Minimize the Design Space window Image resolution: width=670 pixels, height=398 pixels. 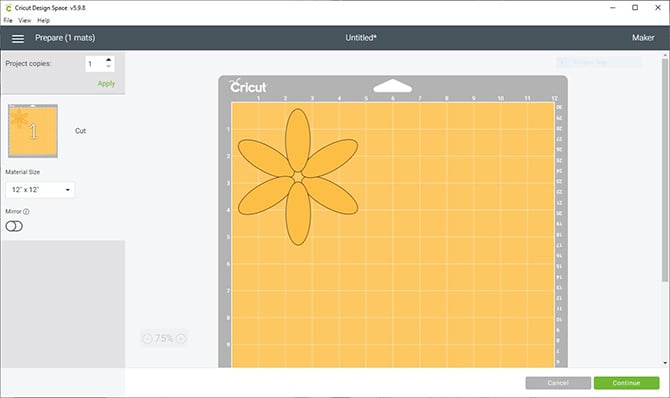pos(613,8)
